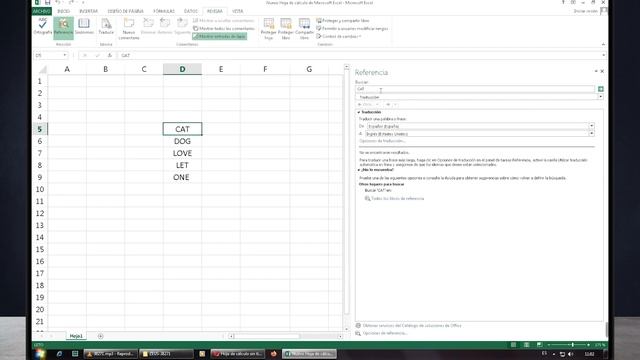Run the Ortografía spell check
The width and height of the screenshot is (640, 360).
click(x=42, y=27)
